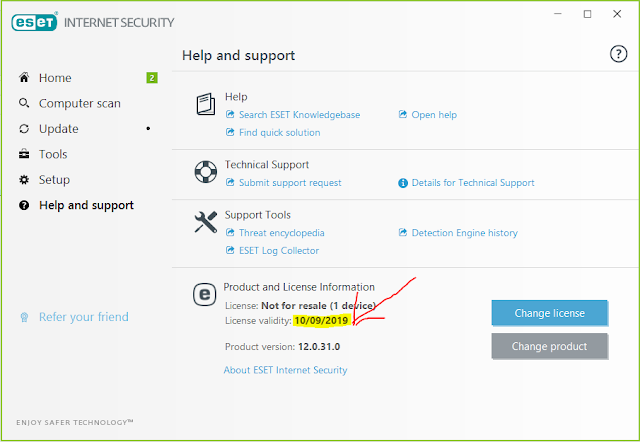This screenshot has height=442, width=640.
Task: Open the Threat encyclopedia link
Action: point(282,233)
